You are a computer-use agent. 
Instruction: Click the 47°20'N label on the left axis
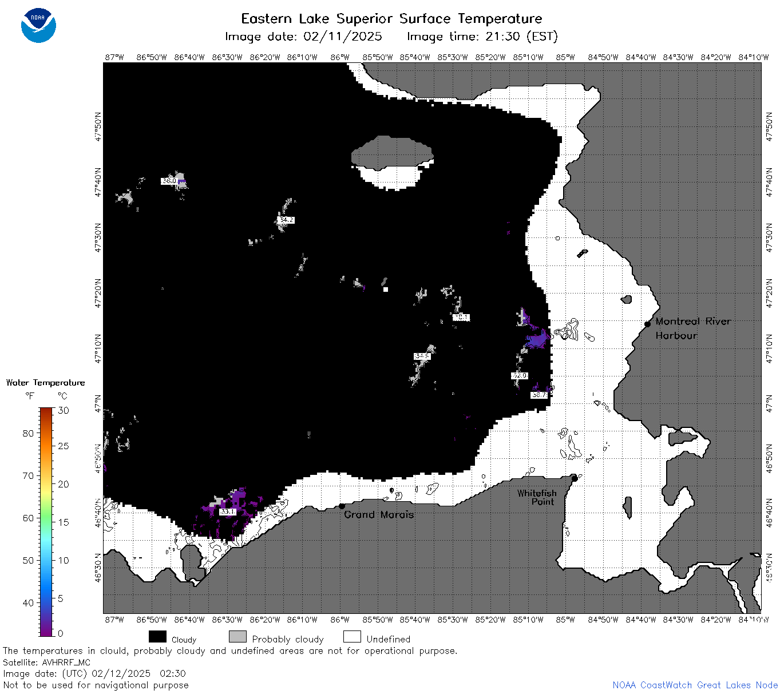(x=98, y=293)
